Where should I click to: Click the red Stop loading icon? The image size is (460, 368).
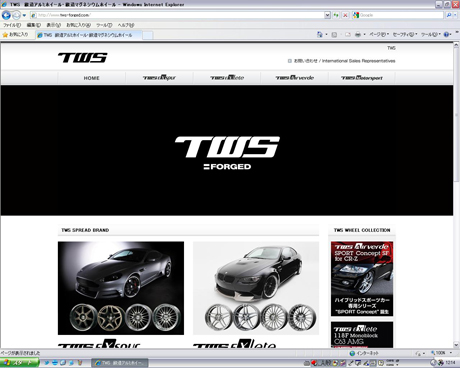(345, 15)
